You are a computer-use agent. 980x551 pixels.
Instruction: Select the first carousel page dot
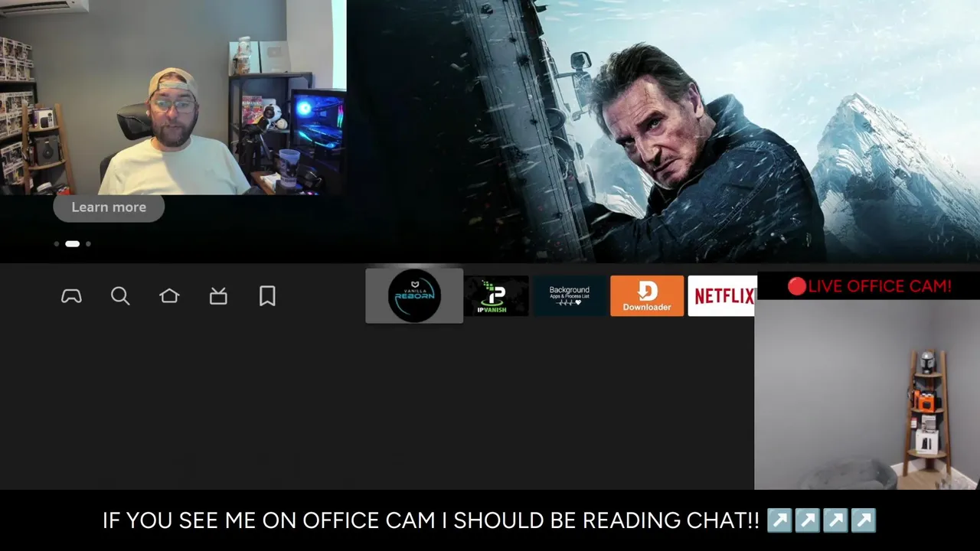click(56, 244)
